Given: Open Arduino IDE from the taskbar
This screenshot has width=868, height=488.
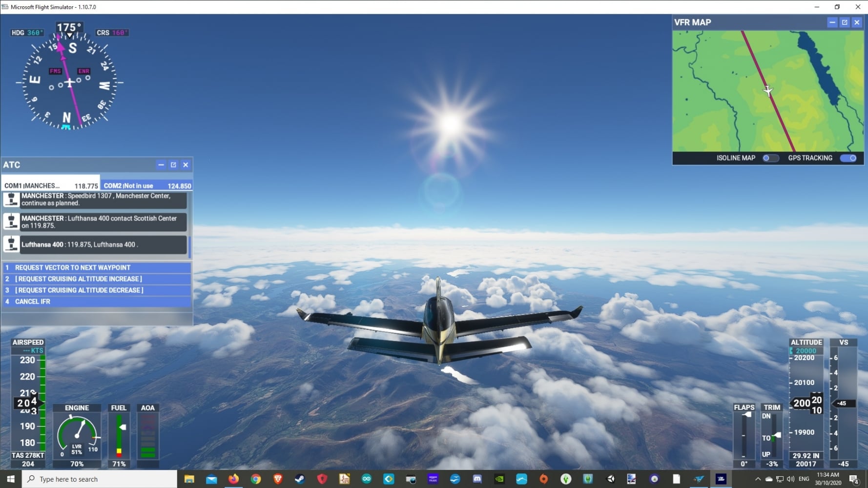Looking at the screenshot, I should coord(366,479).
